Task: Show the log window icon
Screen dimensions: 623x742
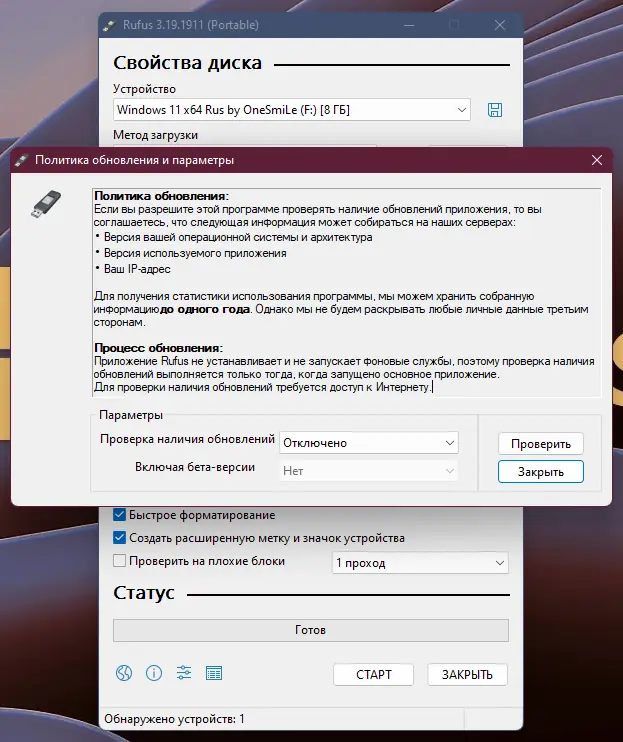Action: 214,673
